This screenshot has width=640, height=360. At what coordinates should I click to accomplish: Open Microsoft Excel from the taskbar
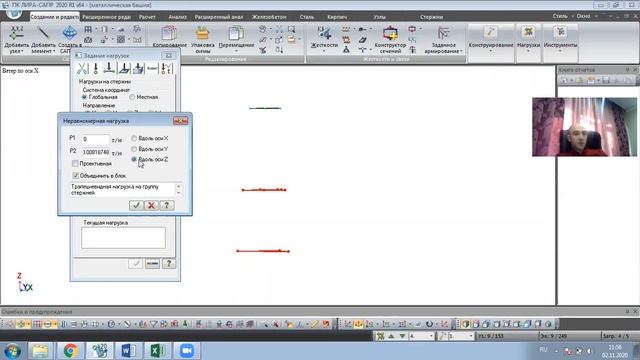click(x=157, y=351)
